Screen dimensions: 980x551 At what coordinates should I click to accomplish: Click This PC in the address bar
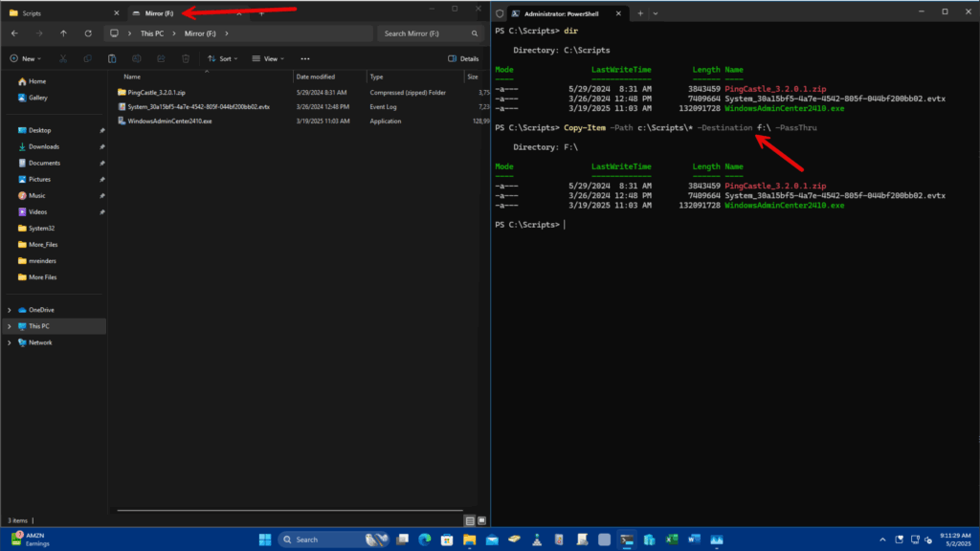pos(152,33)
